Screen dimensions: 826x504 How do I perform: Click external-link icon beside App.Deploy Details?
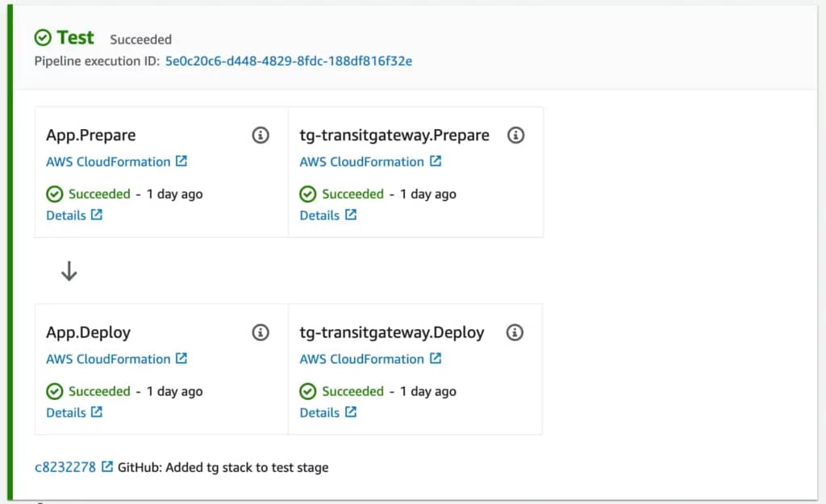tap(97, 412)
